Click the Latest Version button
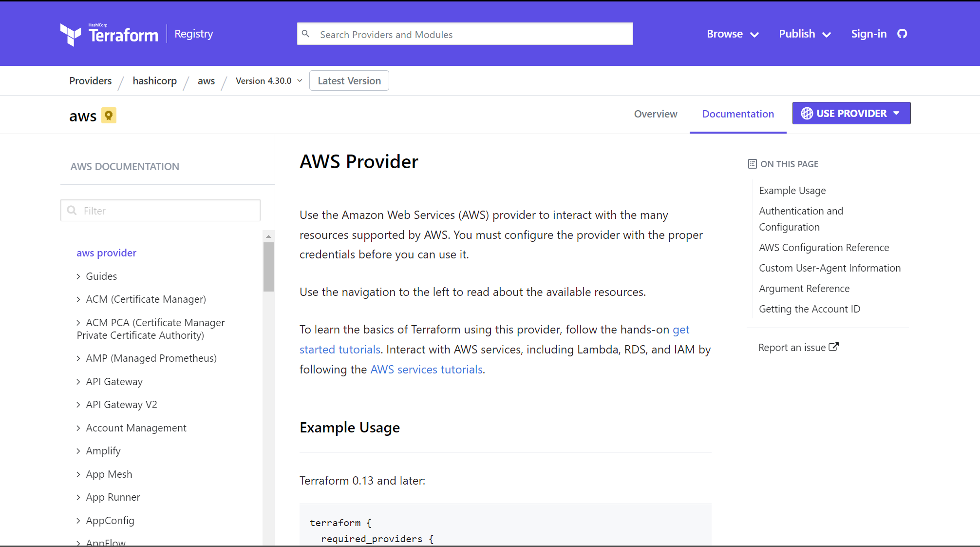The height and width of the screenshot is (547, 980). coord(349,80)
